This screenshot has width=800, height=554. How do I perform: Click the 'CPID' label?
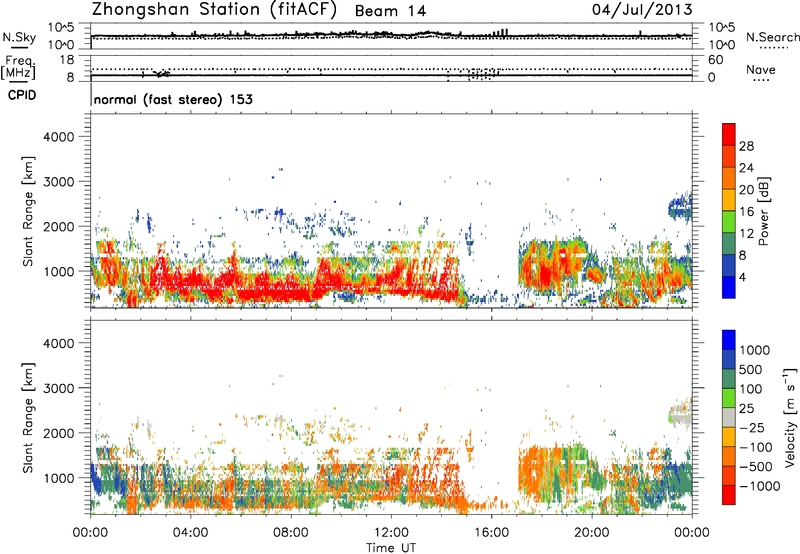coord(22,95)
